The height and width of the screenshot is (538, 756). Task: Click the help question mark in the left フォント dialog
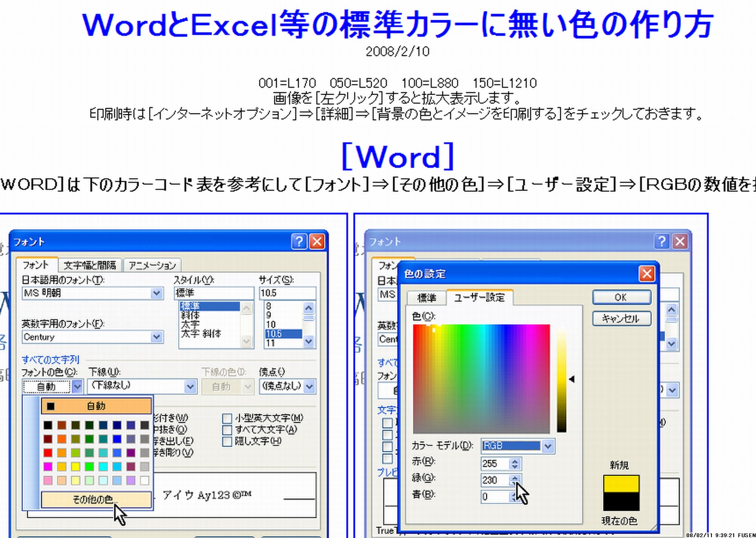click(x=299, y=241)
